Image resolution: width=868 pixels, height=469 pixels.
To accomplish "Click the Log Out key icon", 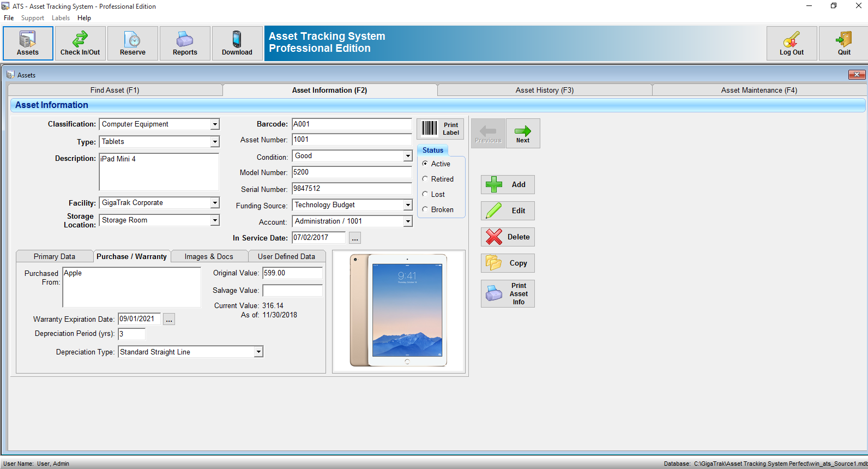I will click(792, 40).
